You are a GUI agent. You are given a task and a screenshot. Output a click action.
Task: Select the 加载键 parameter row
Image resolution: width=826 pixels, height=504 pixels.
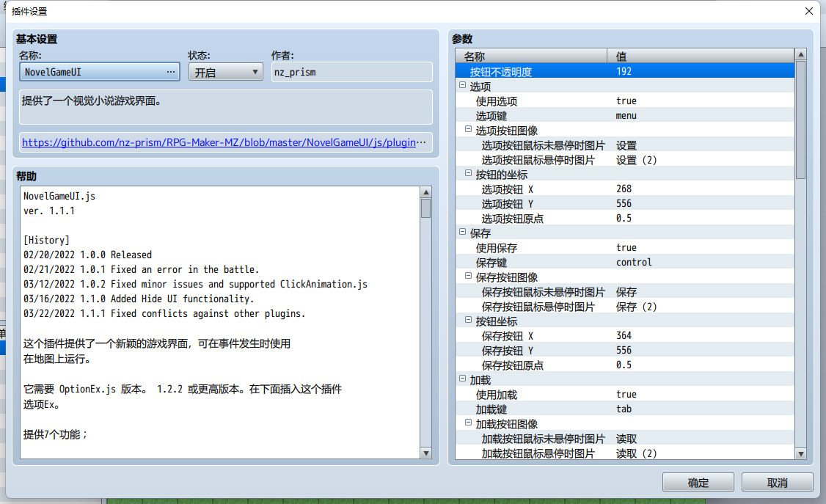625,409
